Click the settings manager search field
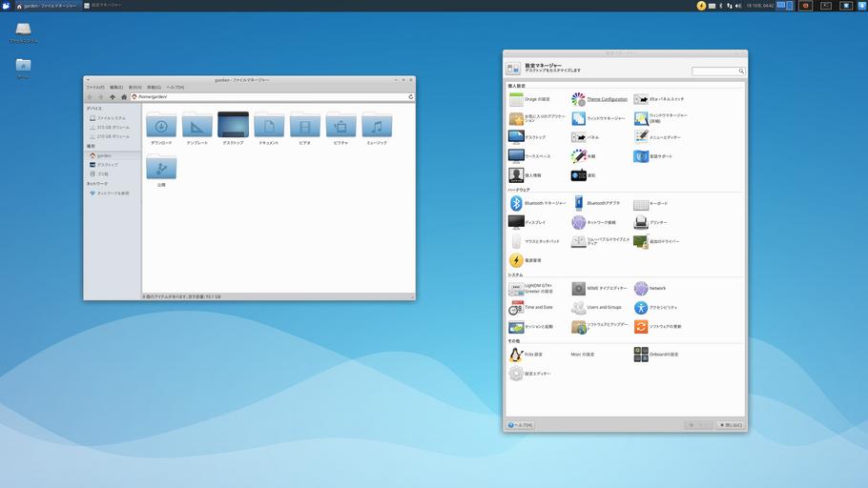868x488 pixels. [717, 71]
